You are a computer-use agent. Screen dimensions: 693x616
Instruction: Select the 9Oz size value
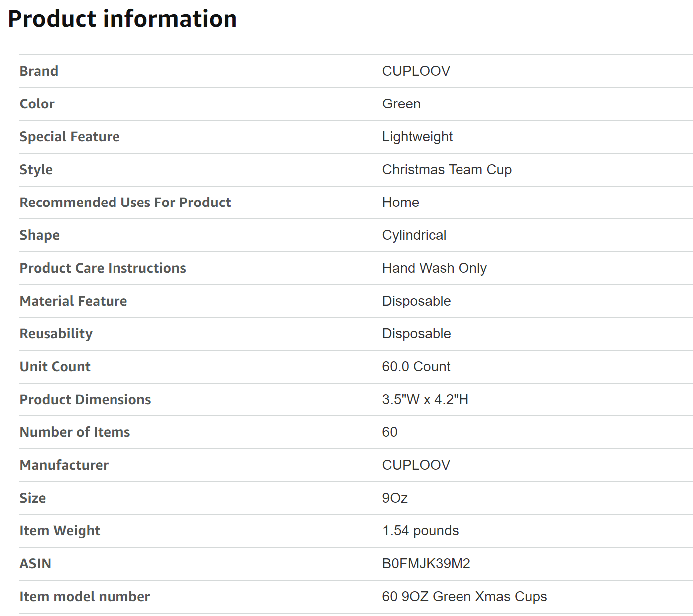tap(395, 498)
